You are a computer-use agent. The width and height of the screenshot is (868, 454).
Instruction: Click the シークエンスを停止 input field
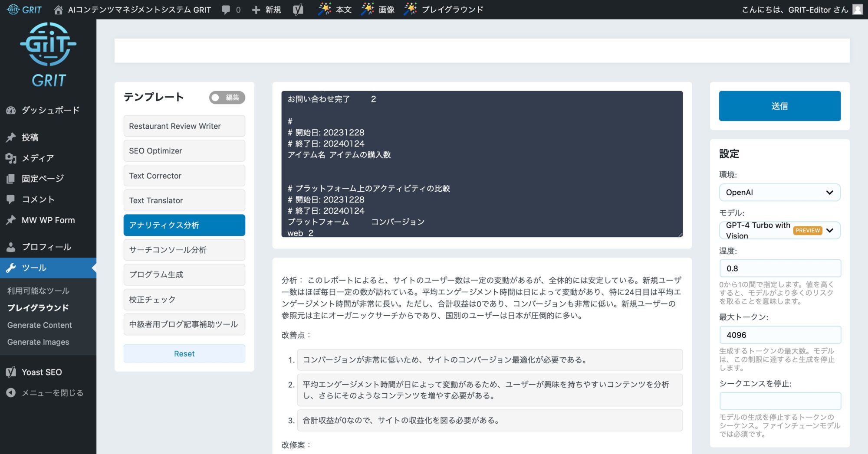click(x=779, y=401)
